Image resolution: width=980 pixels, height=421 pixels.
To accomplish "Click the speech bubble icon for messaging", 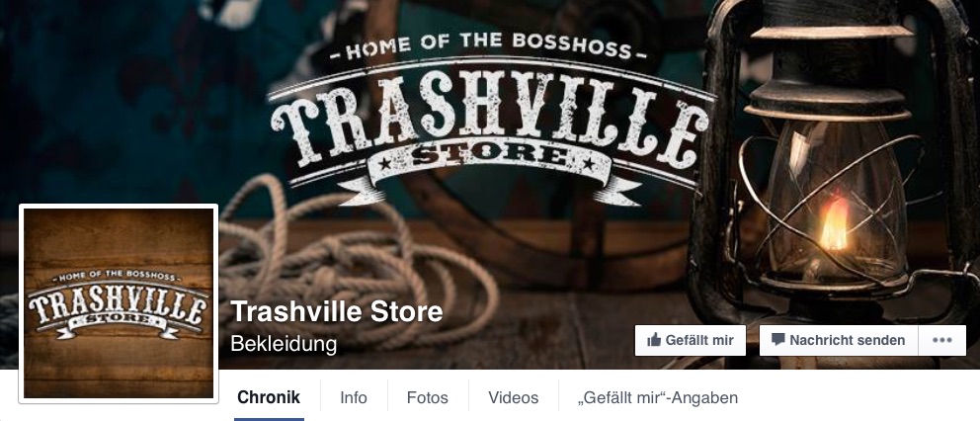I will [777, 340].
